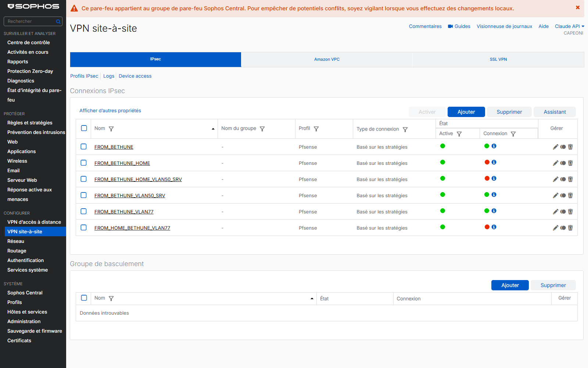This screenshot has width=588, height=368.
Task: Filter by Type de connexion funnel icon
Action: [405, 130]
